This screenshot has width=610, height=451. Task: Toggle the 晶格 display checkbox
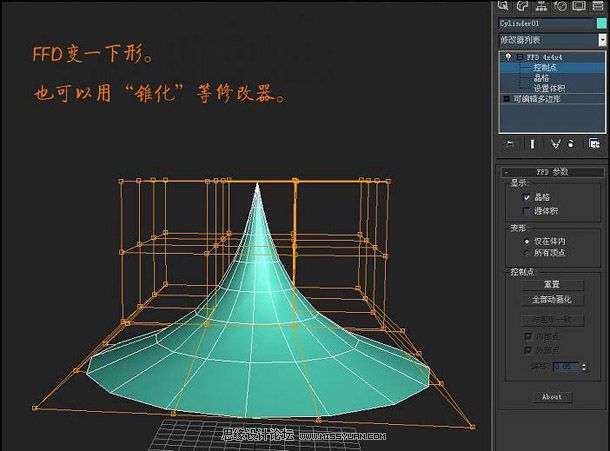(x=526, y=197)
